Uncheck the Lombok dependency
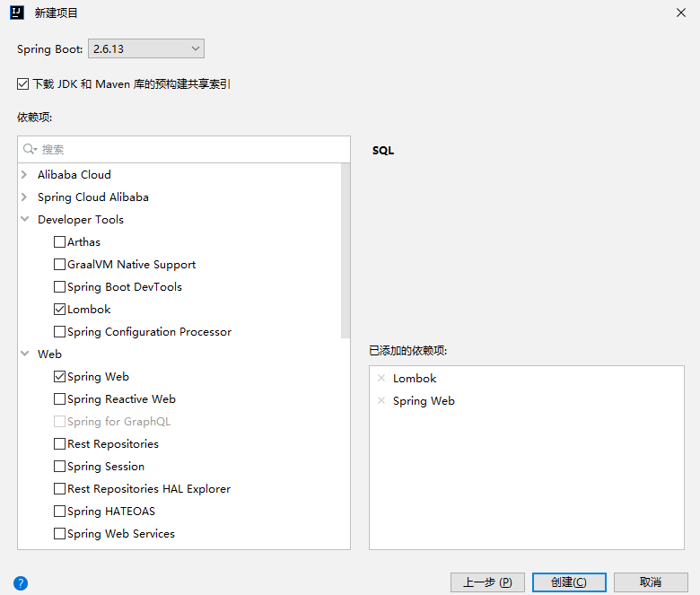700x595 pixels. pos(59,309)
